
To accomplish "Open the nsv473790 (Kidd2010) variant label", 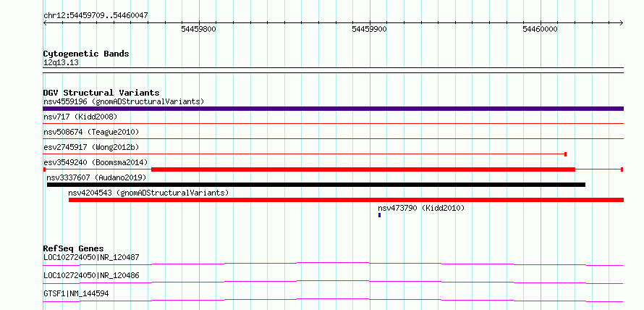I will (421, 208).
